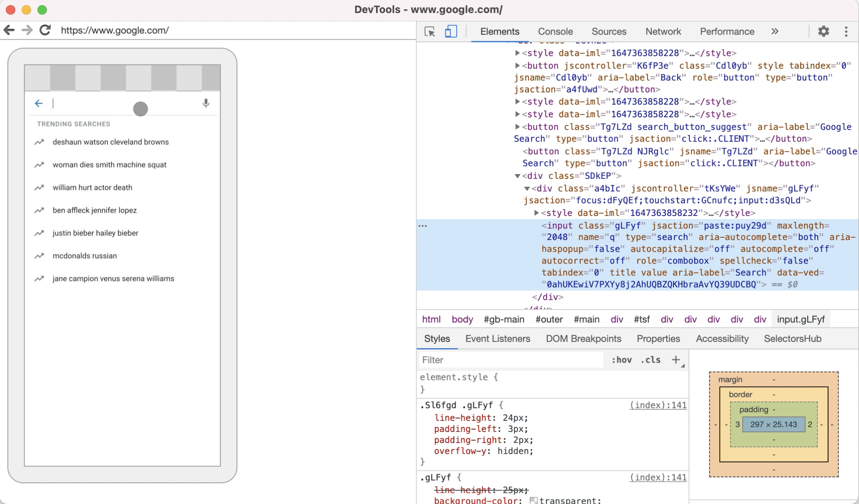Open DevTools settings gear

click(x=823, y=32)
